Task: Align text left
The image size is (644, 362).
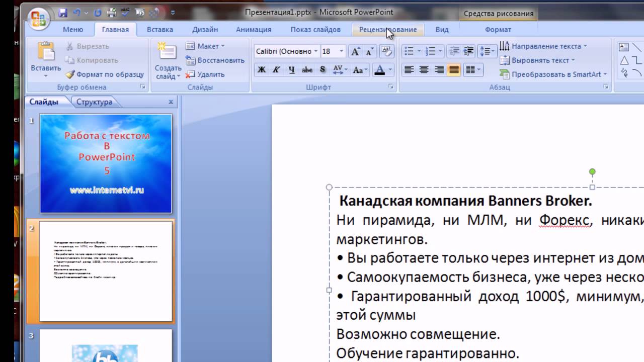Action: (x=409, y=70)
